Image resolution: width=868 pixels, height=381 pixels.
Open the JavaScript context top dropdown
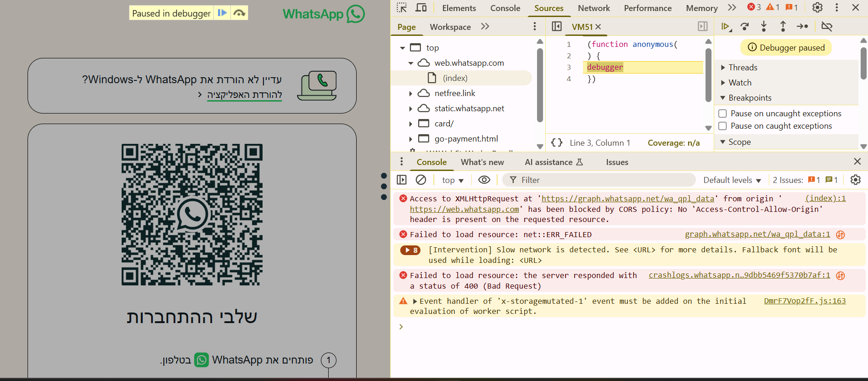[x=453, y=180]
